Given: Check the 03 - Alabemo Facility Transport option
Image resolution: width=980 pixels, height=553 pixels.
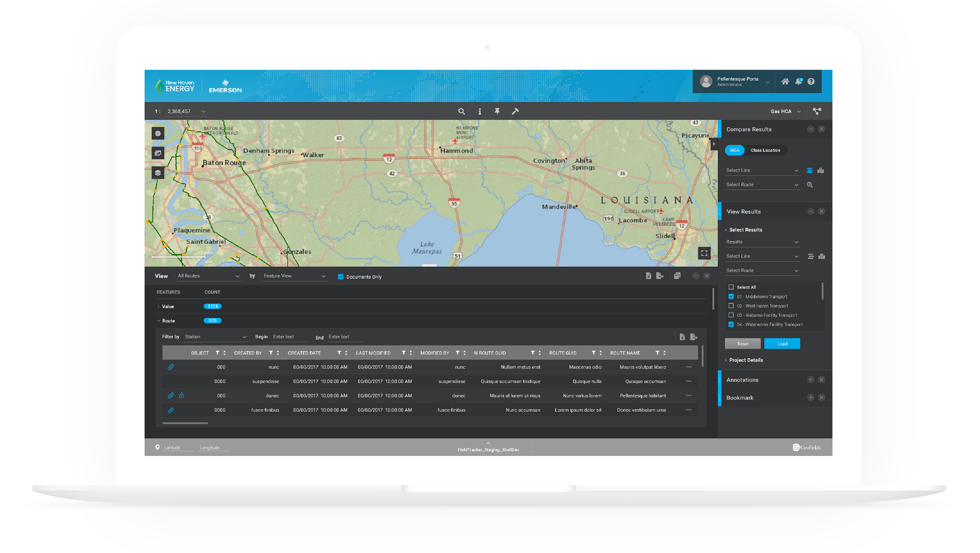Looking at the screenshot, I should (x=730, y=315).
